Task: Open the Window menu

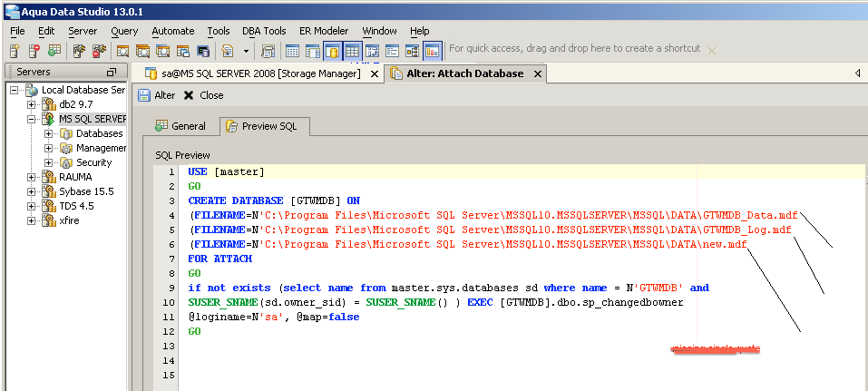Action: 379,31
